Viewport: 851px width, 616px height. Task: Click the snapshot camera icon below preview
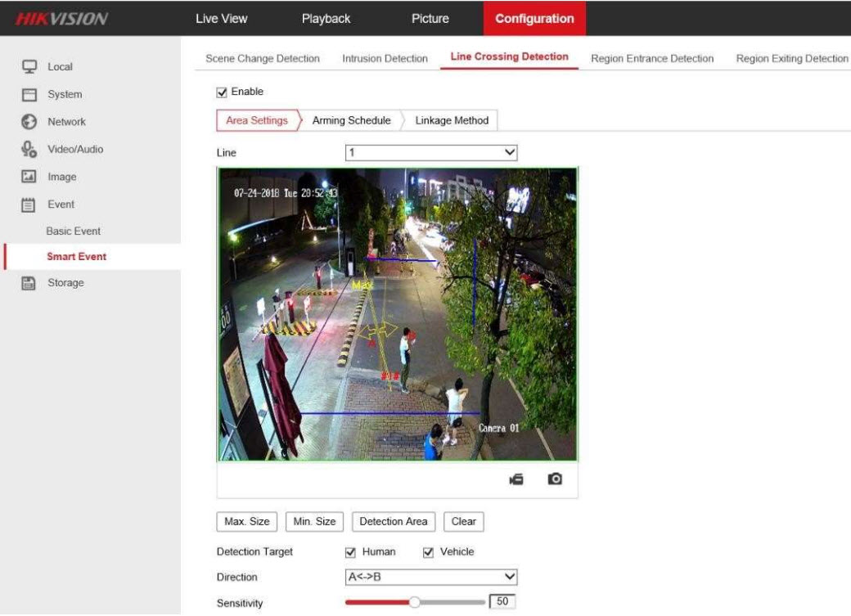pyautogui.click(x=555, y=479)
